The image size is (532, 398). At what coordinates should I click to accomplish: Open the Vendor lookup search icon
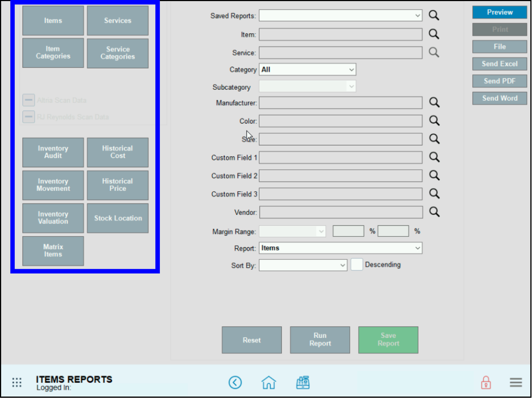coord(434,212)
